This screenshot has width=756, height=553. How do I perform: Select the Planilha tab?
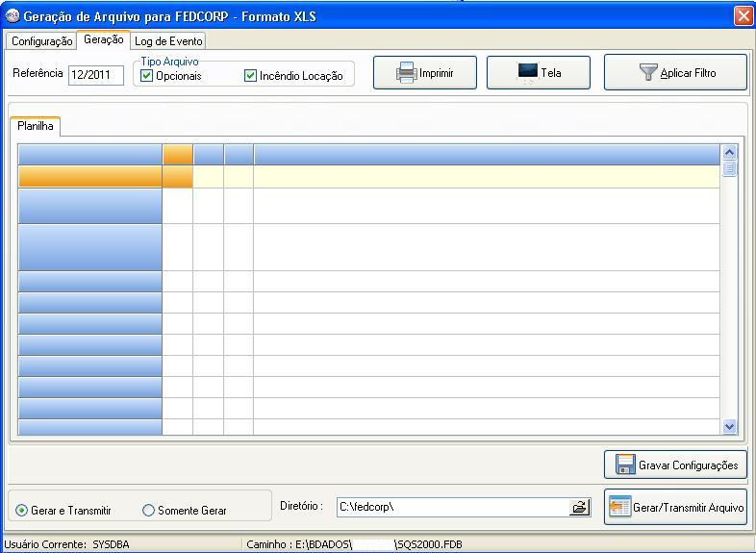tap(36, 126)
